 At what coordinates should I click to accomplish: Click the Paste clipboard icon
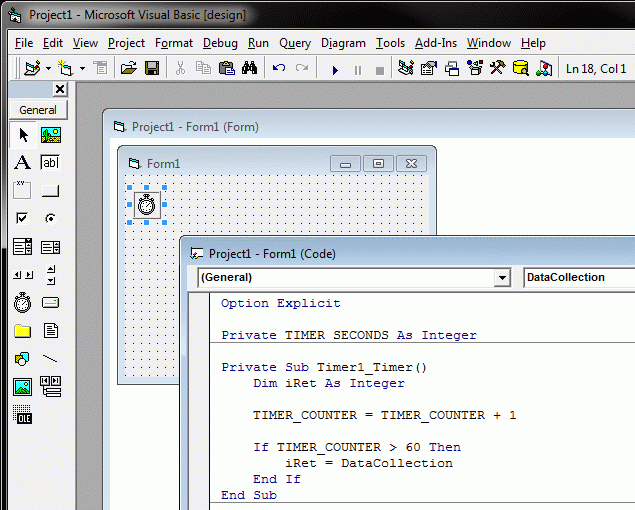[x=227, y=68]
